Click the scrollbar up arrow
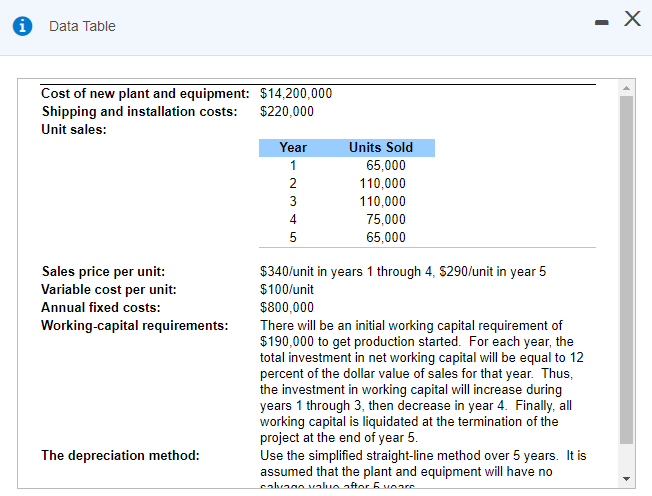 coord(626,88)
